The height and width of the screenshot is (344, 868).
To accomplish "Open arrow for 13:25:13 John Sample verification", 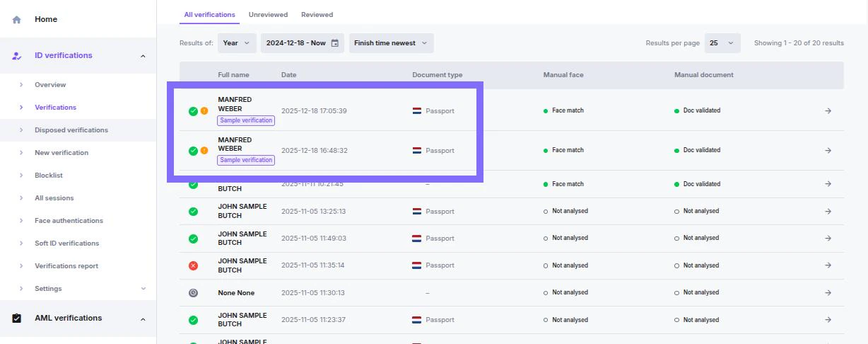I will [828, 212].
